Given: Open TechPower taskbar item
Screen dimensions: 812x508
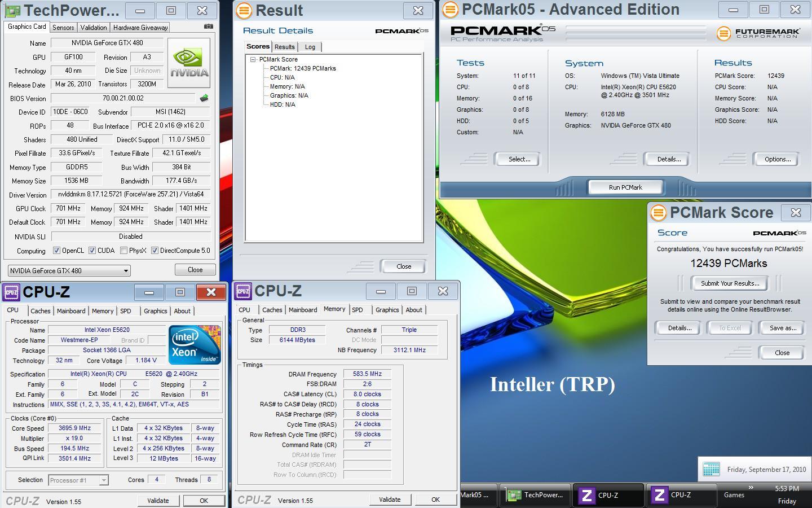Looking at the screenshot, I should tap(535, 495).
